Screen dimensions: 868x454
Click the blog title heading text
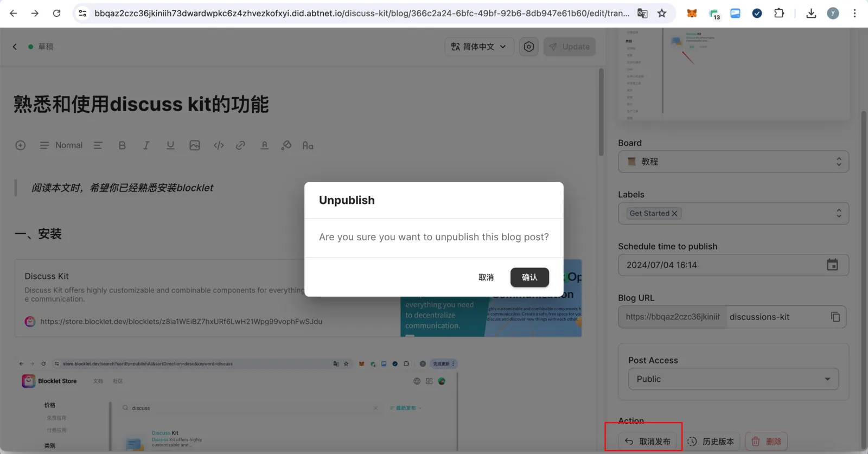click(141, 104)
